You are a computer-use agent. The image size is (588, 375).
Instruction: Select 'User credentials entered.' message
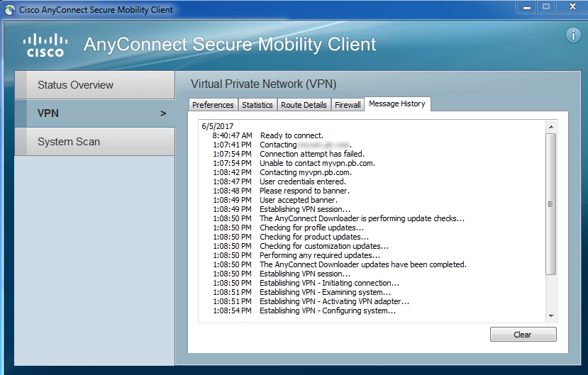coord(303,181)
